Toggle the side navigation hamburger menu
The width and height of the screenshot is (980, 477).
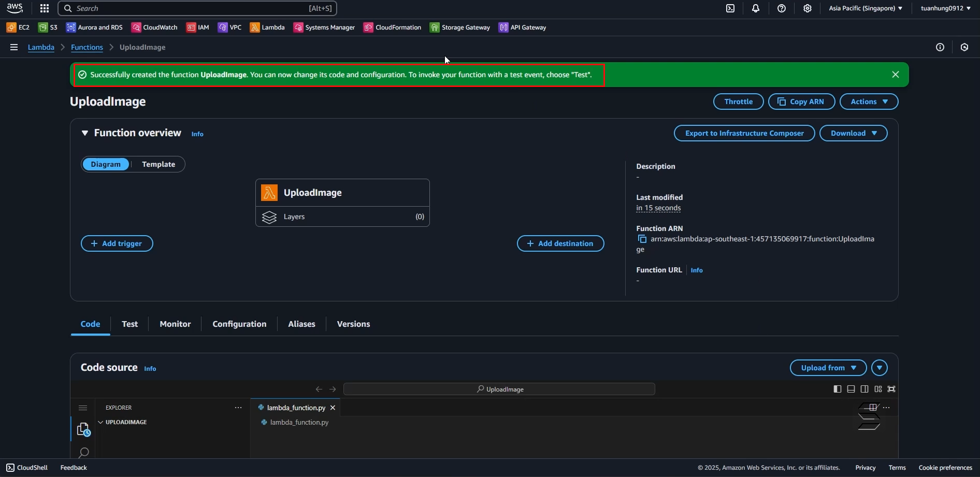pos(14,47)
